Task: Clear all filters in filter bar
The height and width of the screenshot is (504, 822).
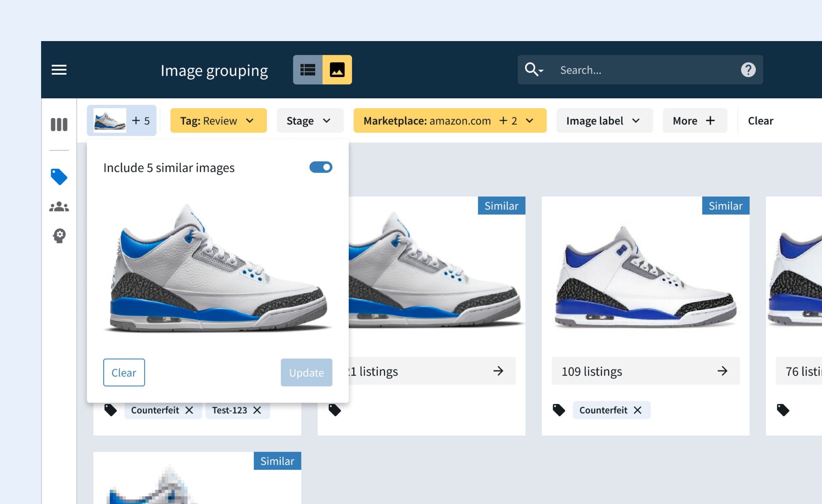Action: coord(760,121)
